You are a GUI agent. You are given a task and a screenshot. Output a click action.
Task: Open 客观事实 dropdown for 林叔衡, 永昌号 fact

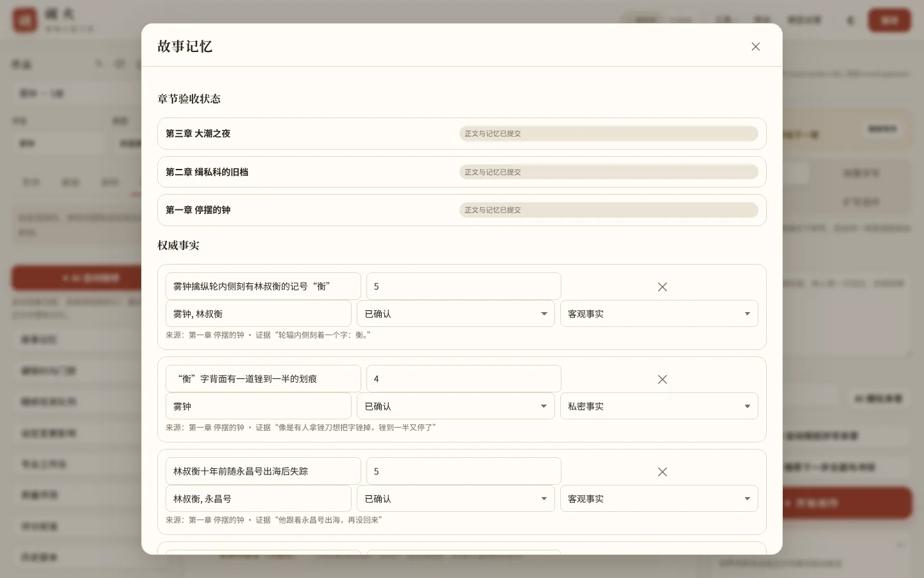(x=659, y=498)
